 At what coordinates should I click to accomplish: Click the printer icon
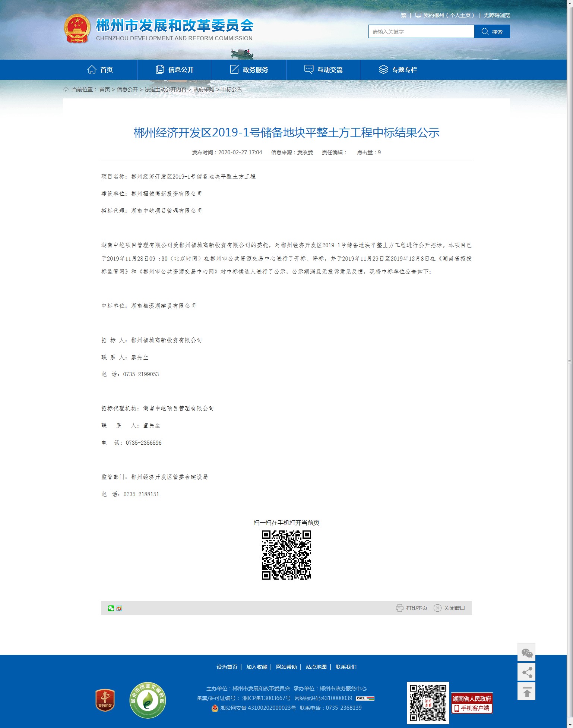tap(400, 608)
